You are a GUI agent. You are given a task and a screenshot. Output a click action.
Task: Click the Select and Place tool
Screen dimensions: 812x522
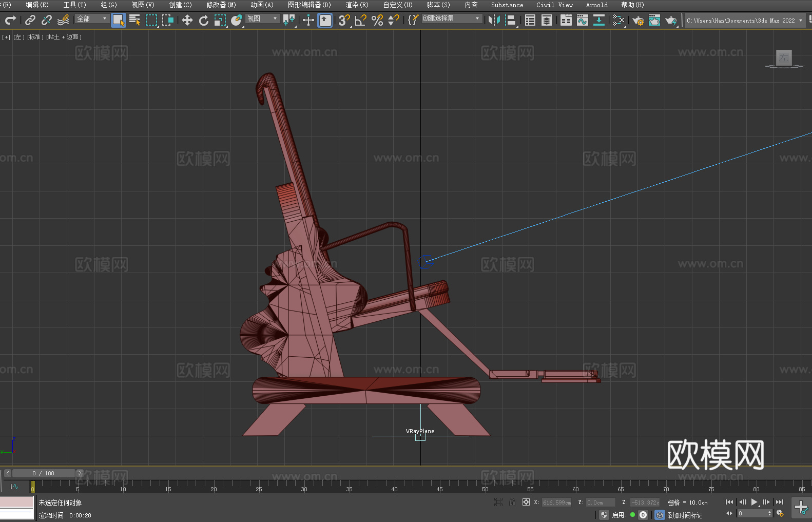tap(237, 20)
